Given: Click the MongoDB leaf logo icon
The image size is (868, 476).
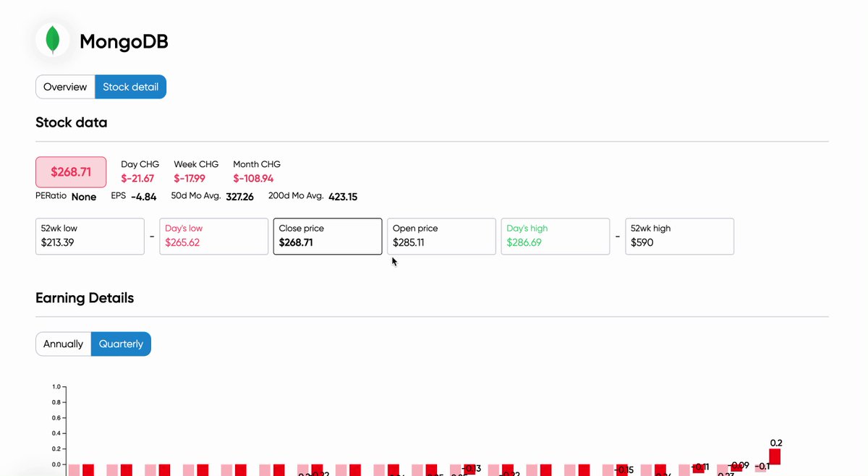Looking at the screenshot, I should (x=53, y=41).
